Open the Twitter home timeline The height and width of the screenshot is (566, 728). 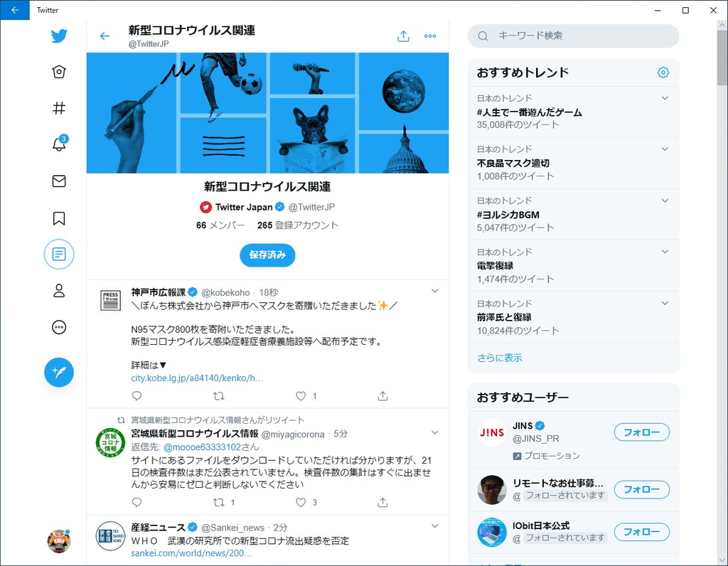coord(59,71)
